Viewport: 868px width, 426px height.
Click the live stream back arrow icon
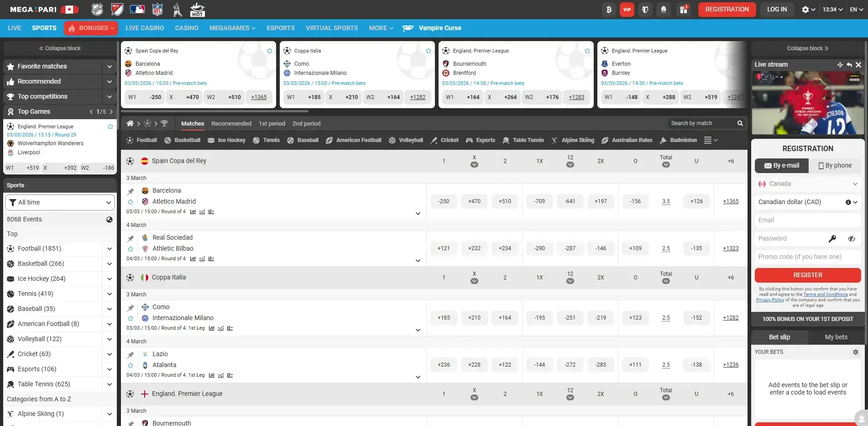[849, 65]
